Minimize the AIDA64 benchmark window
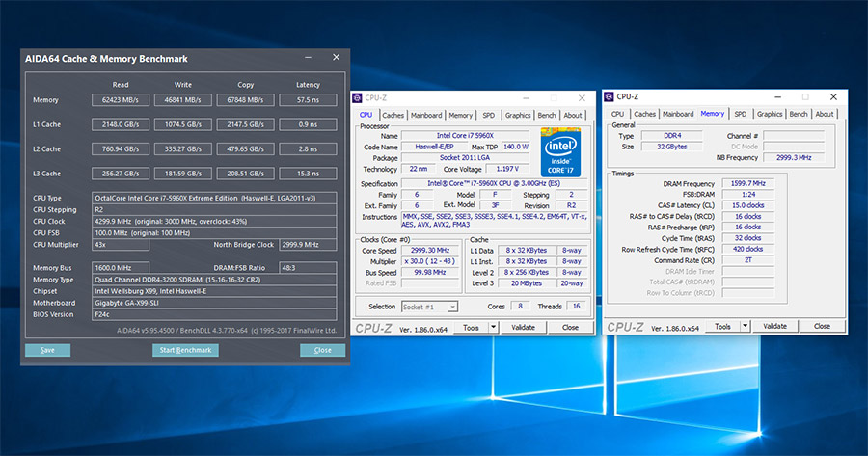This screenshot has height=456, width=868. click(309, 58)
